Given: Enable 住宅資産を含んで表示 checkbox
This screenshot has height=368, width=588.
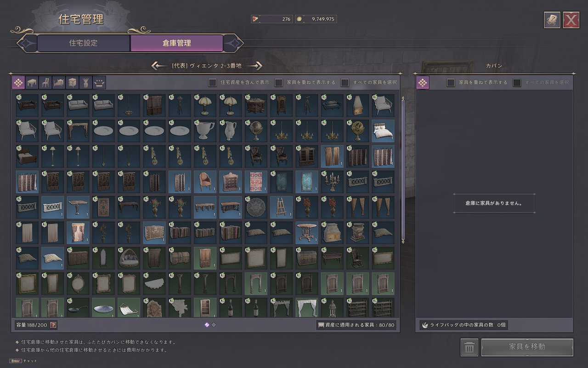Looking at the screenshot, I should pyautogui.click(x=213, y=83).
